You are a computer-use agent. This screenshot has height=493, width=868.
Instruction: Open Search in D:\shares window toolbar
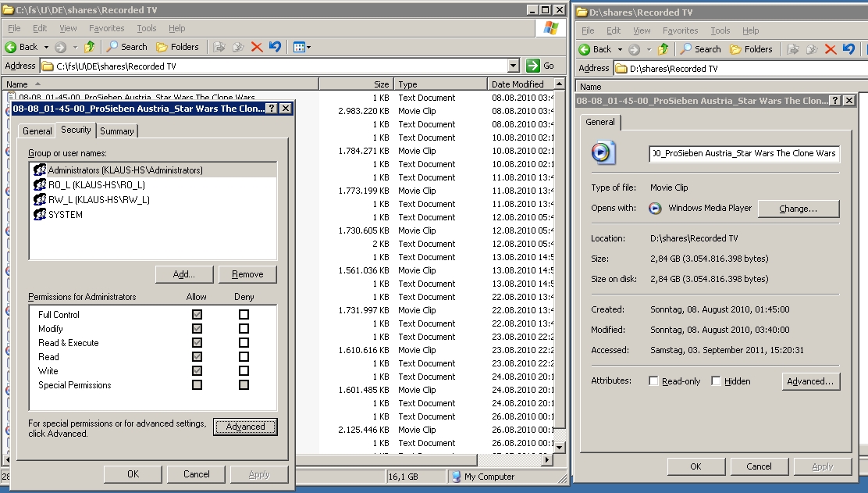click(x=701, y=49)
